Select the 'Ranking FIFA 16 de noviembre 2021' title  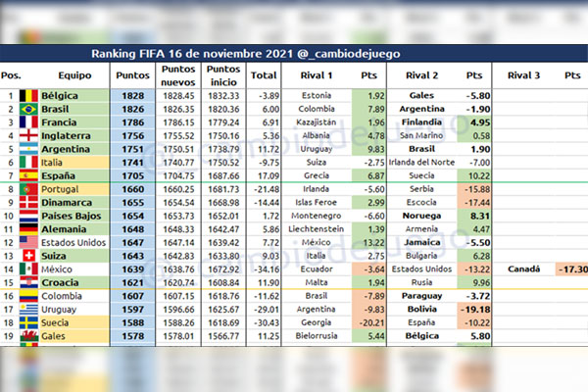(x=192, y=54)
